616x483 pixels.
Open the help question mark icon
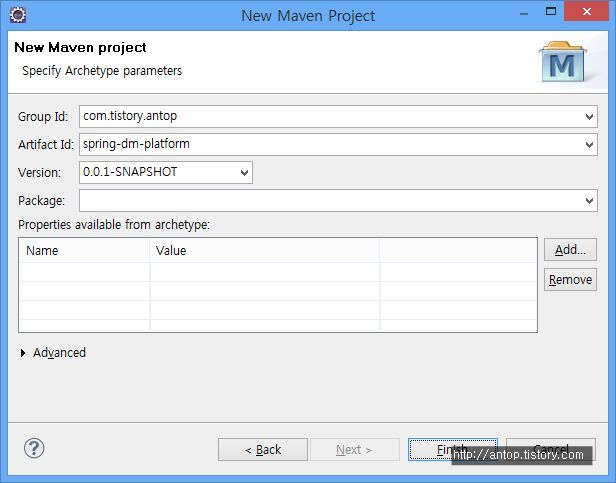click(34, 448)
